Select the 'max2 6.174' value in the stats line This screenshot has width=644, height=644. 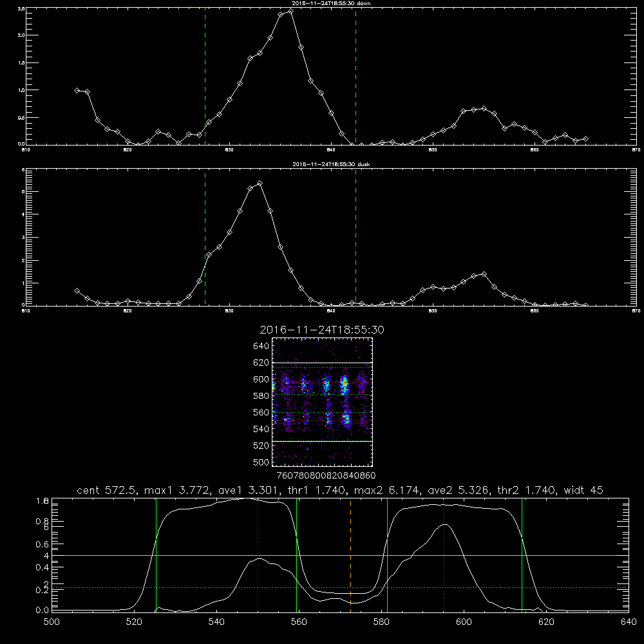387,490
